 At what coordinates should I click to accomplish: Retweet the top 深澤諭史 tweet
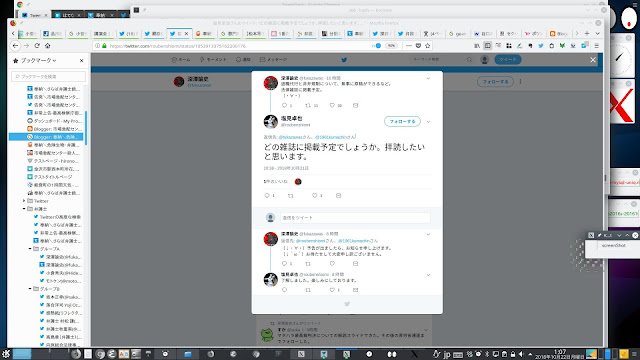pos(308,105)
